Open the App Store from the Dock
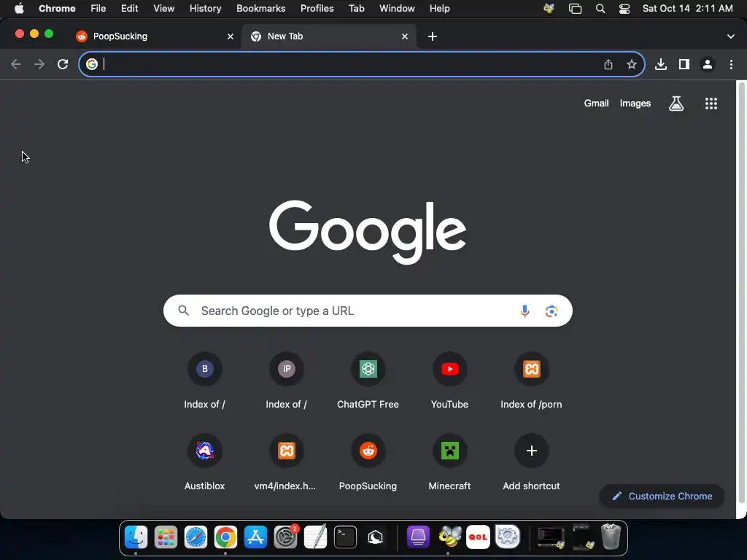Viewport: 747px width, 560px height. click(x=255, y=537)
